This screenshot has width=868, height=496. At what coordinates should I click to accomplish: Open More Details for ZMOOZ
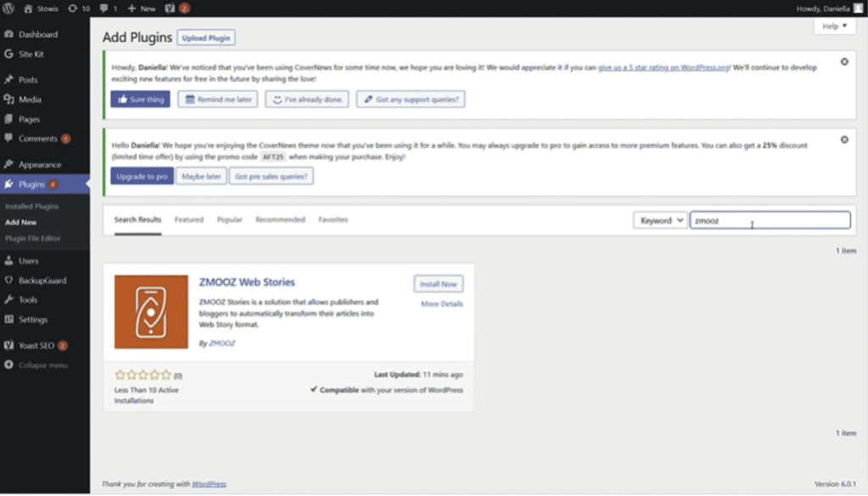(442, 304)
